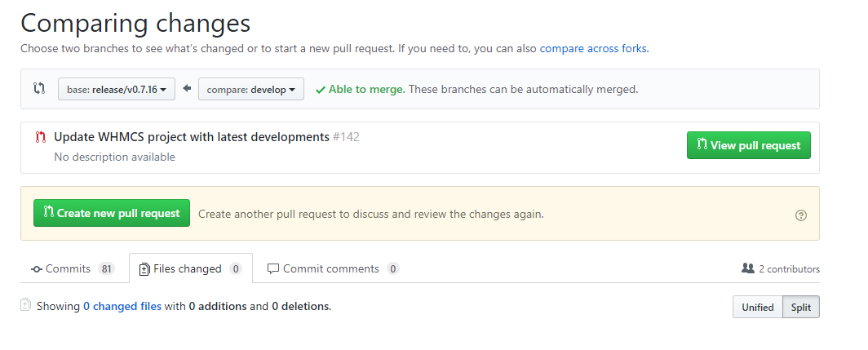Select the Files changed tab
This screenshot has height=350, width=868.
(190, 268)
